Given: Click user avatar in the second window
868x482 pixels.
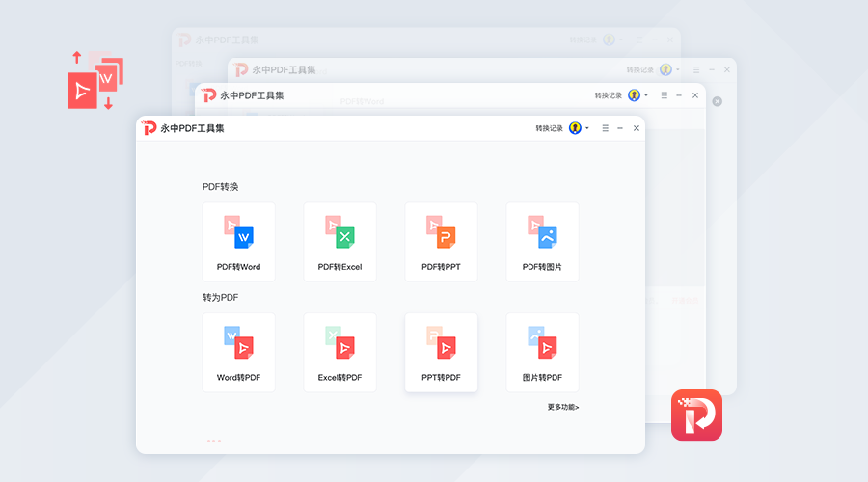Looking at the screenshot, I should [x=635, y=95].
